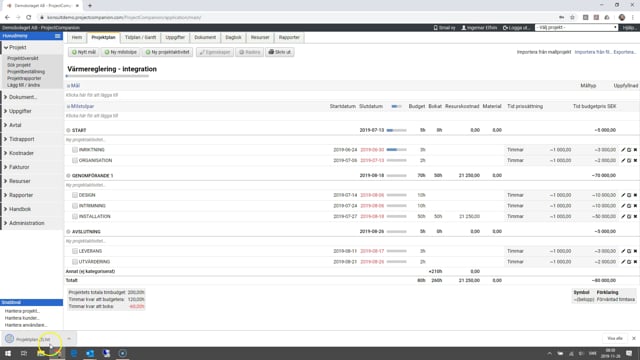Click the Ny milstolpe button
This screenshot has width=640, height=360.
[x=120, y=52]
